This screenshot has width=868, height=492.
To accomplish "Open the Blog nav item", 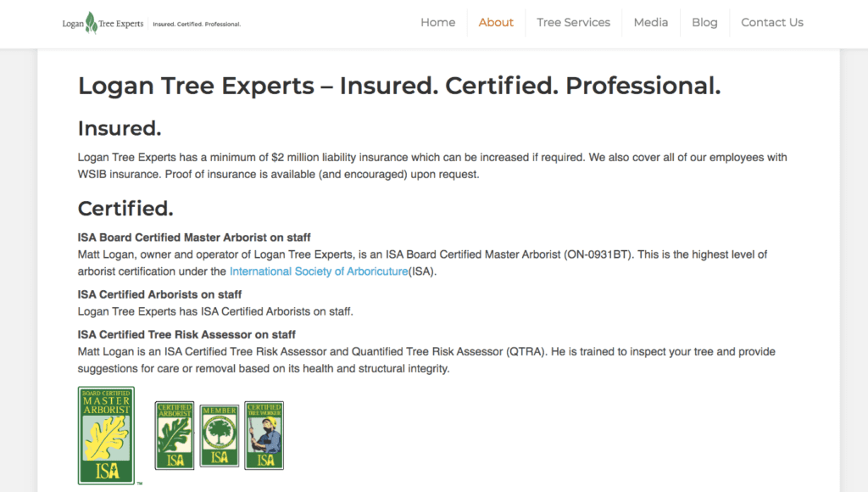I will [x=704, y=23].
